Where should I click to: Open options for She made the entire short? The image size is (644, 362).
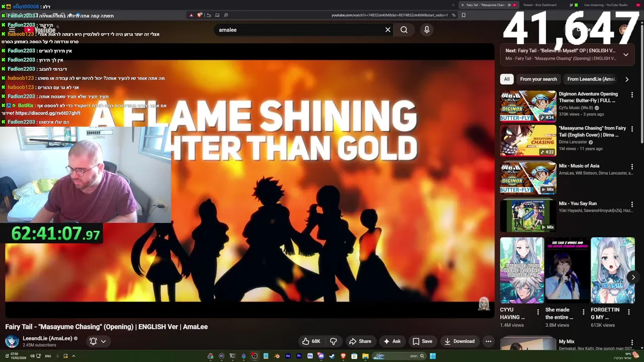(x=583, y=312)
